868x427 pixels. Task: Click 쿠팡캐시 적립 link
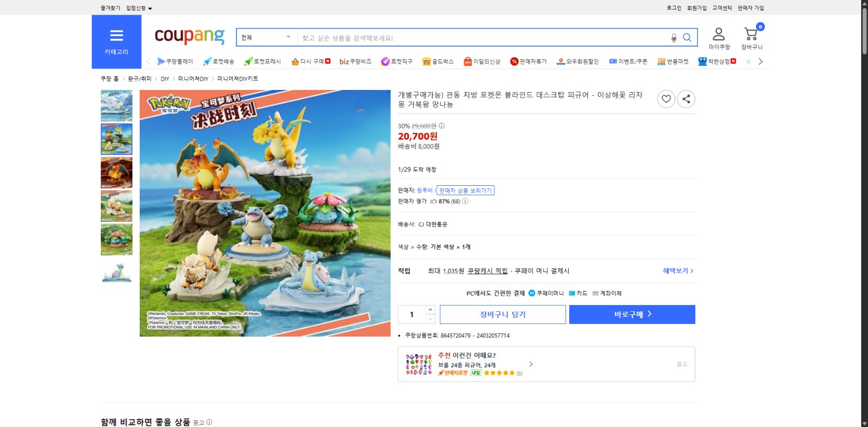(x=487, y=271)
